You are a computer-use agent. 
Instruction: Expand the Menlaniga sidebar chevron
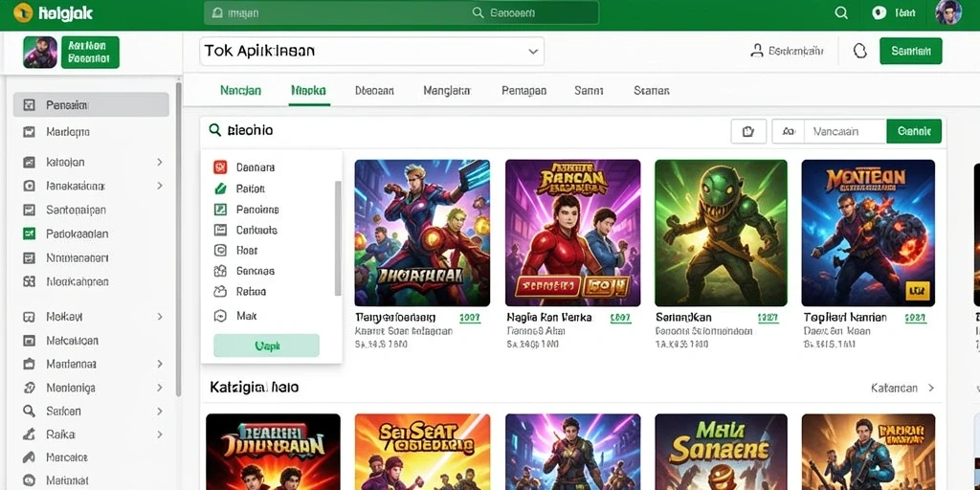pyautogui.click(x=160, y=388)
